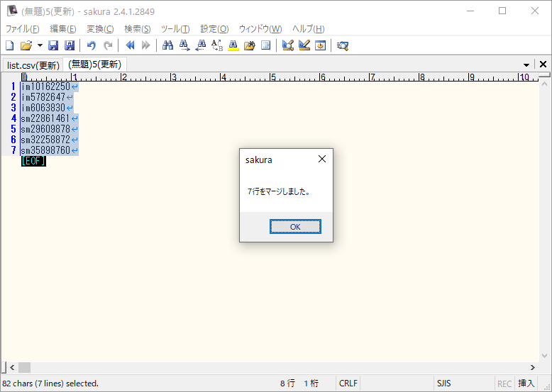Open the ファイル(F) menu
Screen dimensions: 552x392
[23, 29]
